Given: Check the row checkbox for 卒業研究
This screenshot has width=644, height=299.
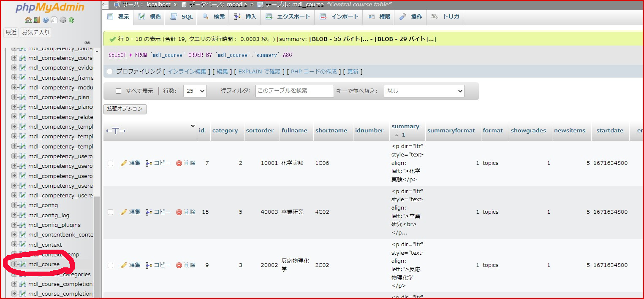Looking at the screenshot, I should [x=111, y=213].
